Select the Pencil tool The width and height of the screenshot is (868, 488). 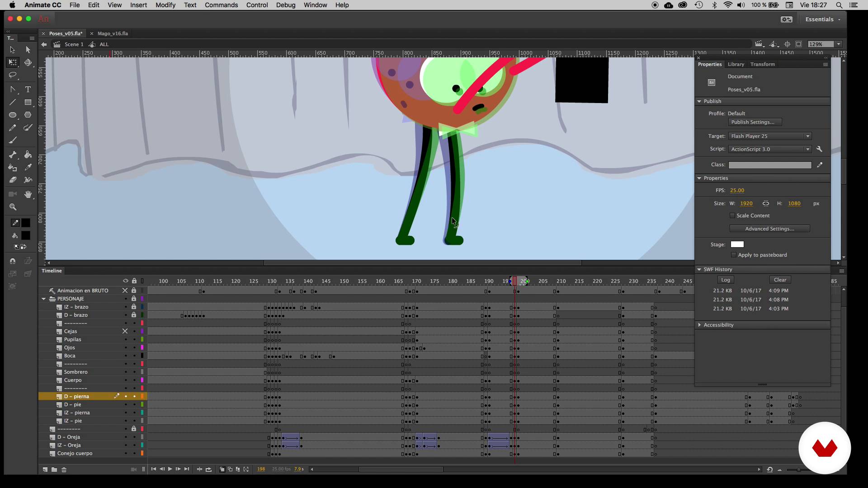[13, 128]
